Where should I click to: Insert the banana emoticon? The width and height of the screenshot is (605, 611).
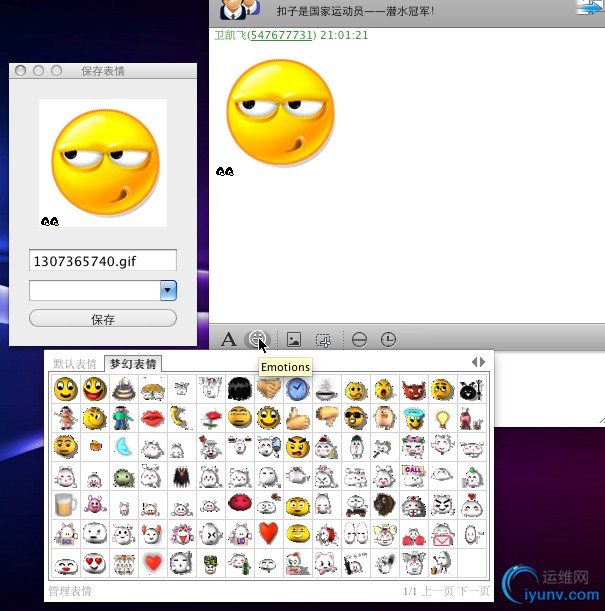tap(182, 418)
